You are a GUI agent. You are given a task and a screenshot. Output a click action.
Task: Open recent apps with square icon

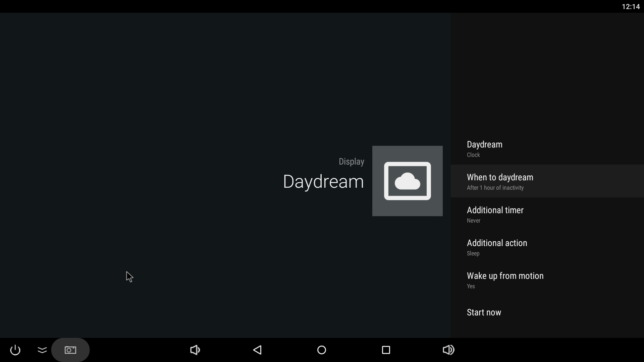click(x=386, y=350)
